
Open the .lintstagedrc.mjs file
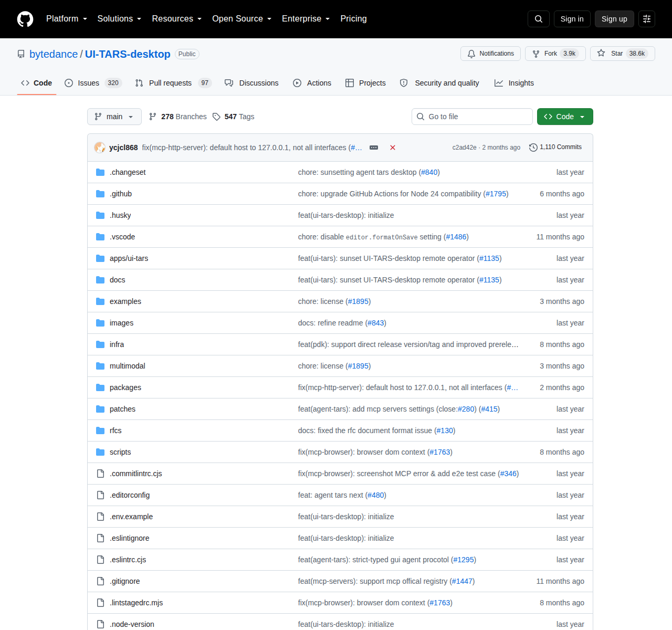click(x=136, y=603)
